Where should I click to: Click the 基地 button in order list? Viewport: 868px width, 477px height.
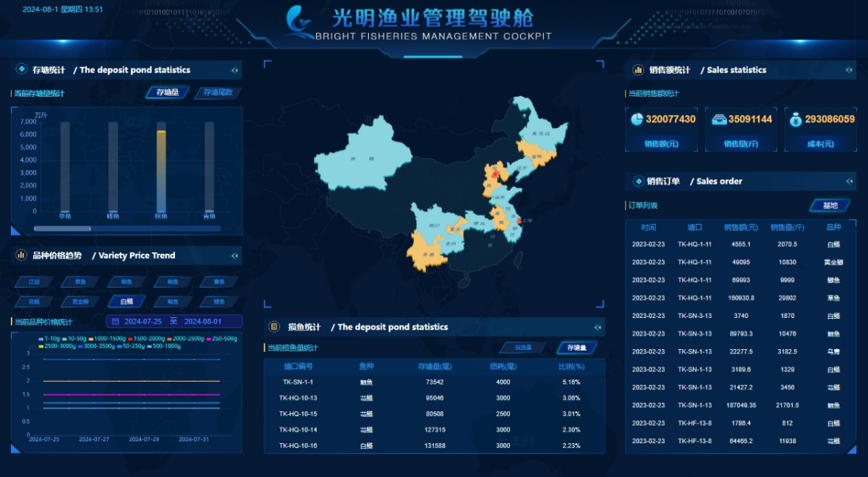pyautogui.click(x=830, y=205)
